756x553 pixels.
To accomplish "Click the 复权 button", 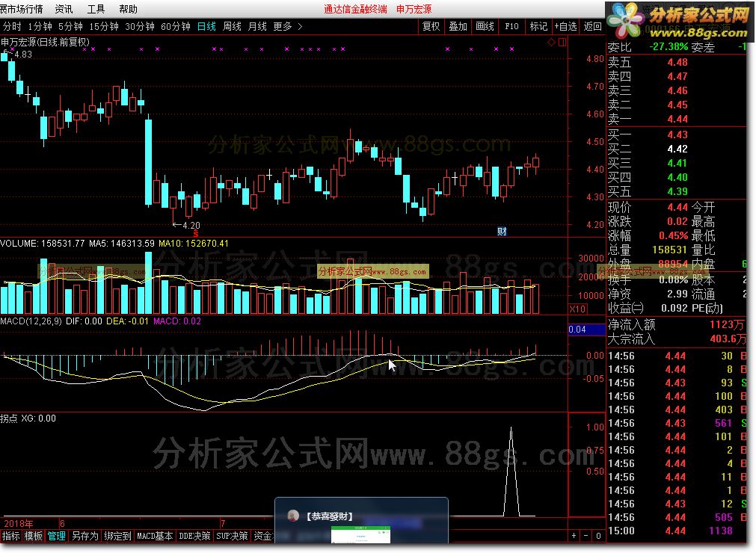I will tap(431, 26).
